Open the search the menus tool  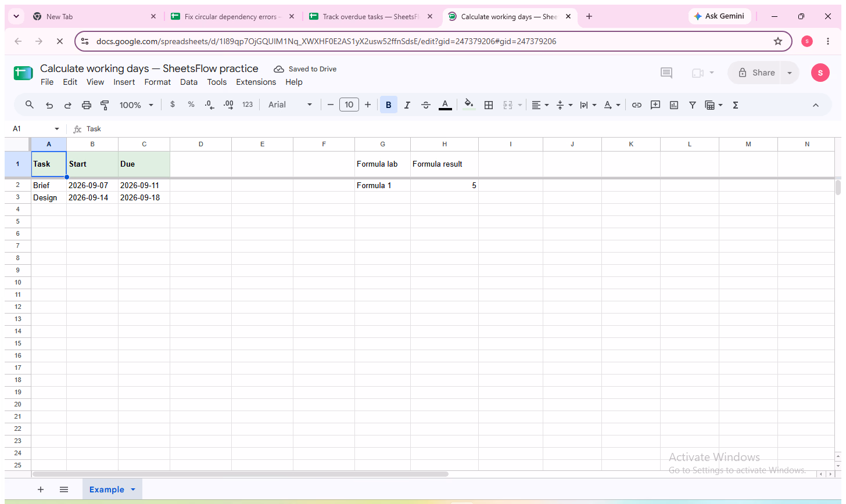[x=30, y=105]
